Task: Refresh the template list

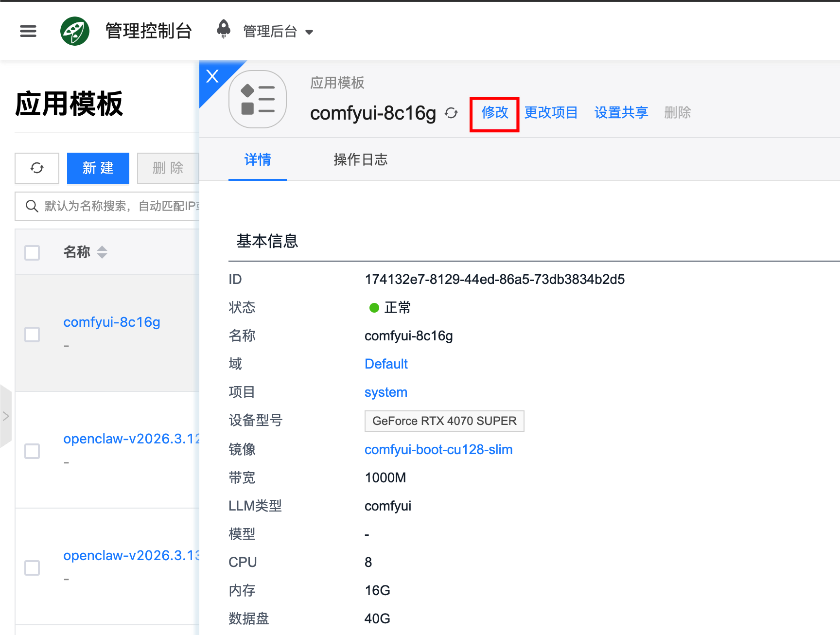Action: (x=37, y=168)
